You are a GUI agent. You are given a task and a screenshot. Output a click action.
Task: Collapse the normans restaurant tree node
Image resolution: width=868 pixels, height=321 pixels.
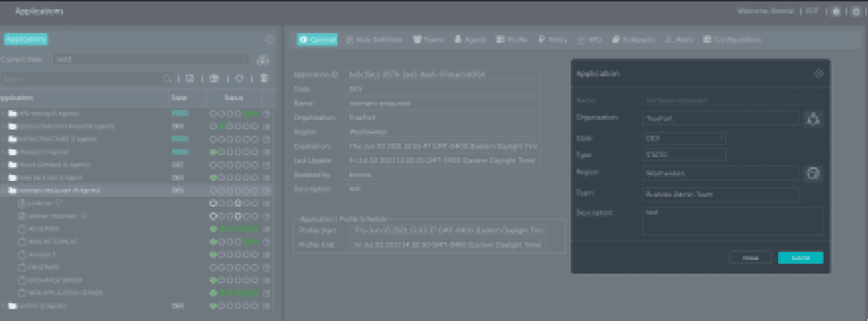click(x=4, y=190)
